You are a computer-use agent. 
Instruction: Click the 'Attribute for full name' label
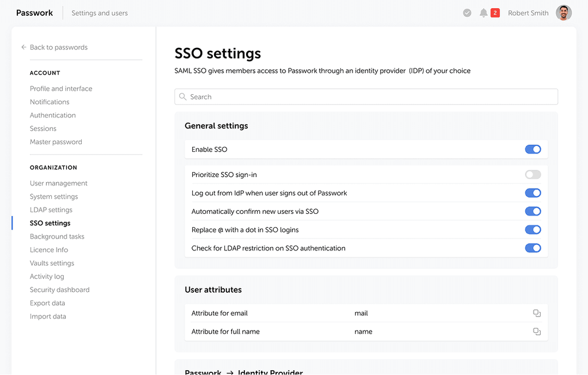click(x=225, y=331)
